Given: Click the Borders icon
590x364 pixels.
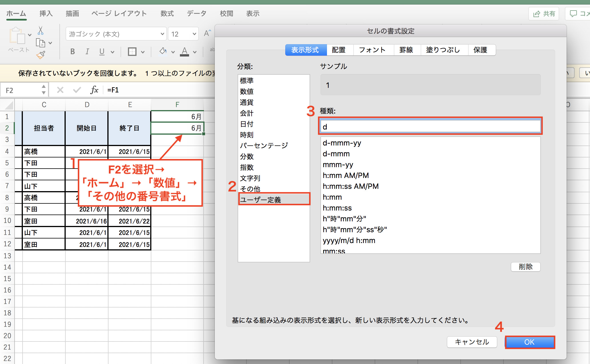Looking at the screenshot, I should point(132,52).
